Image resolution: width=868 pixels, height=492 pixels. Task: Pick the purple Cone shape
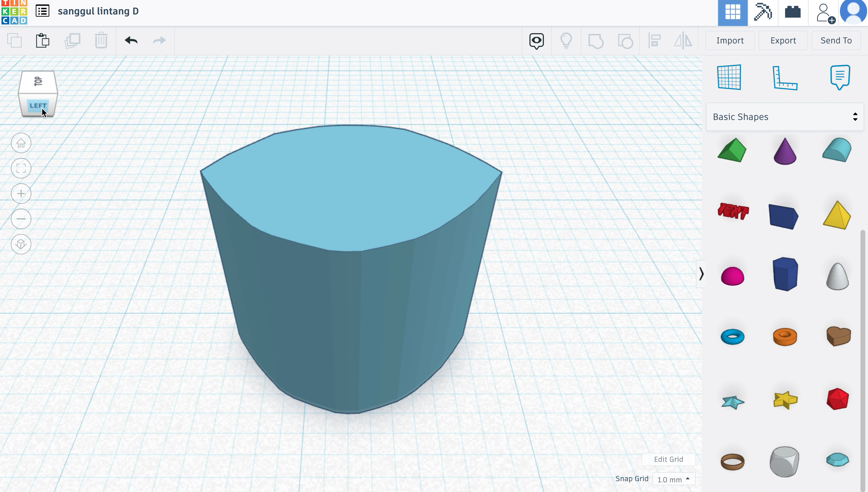[x=784, y=151]
